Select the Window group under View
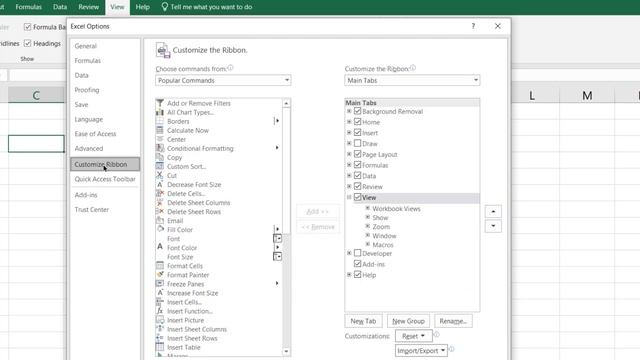 384,236
